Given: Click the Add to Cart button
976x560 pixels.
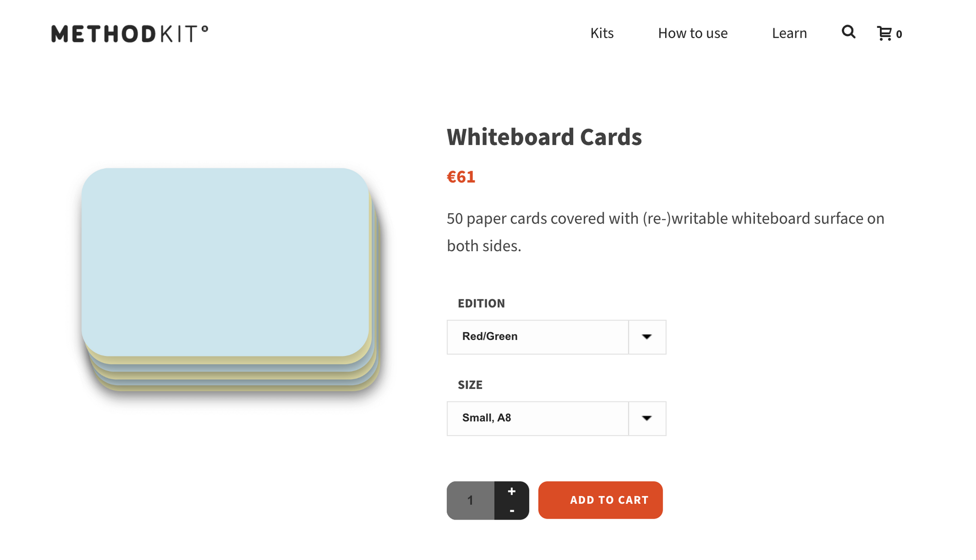Looking at the screenshot, I should [x=600, y=500].
